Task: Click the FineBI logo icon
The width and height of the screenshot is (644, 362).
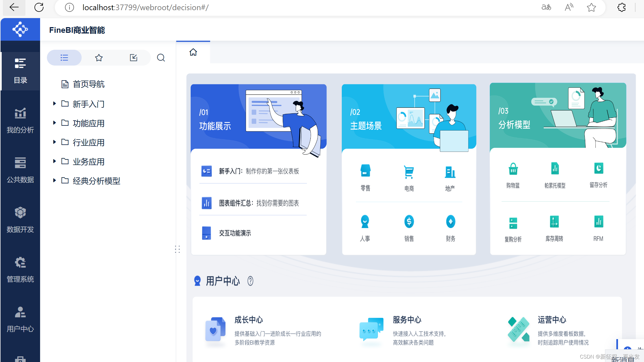Action: (x=20, y=29)
